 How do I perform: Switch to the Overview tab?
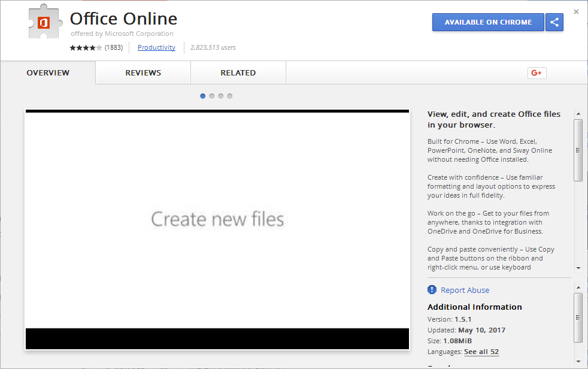pyautogui.click(x=48, y=72)
